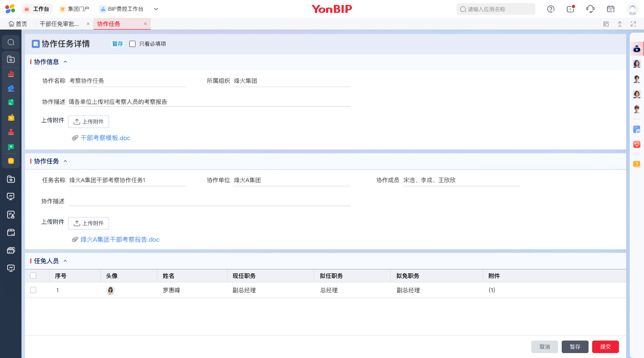The image size is (644, 358).
Task: Open the red bar chart sidebar icon
Action: (x=11, y=74)
